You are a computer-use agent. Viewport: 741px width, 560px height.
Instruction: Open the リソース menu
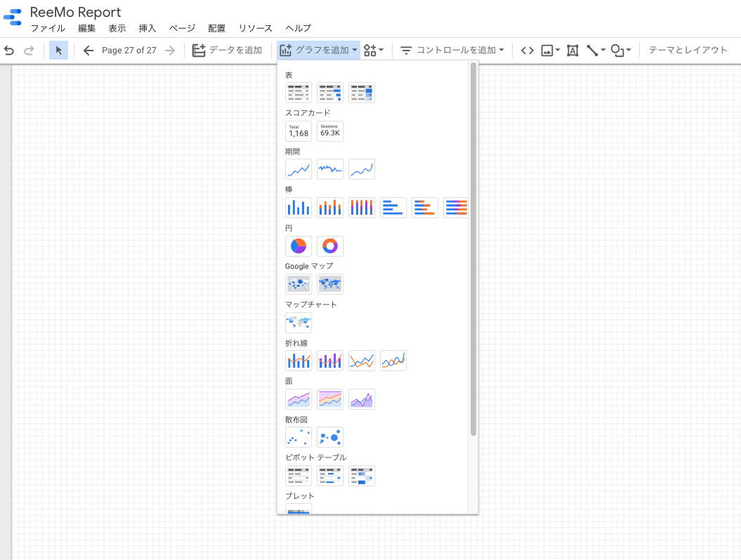(x=255, y=28)
